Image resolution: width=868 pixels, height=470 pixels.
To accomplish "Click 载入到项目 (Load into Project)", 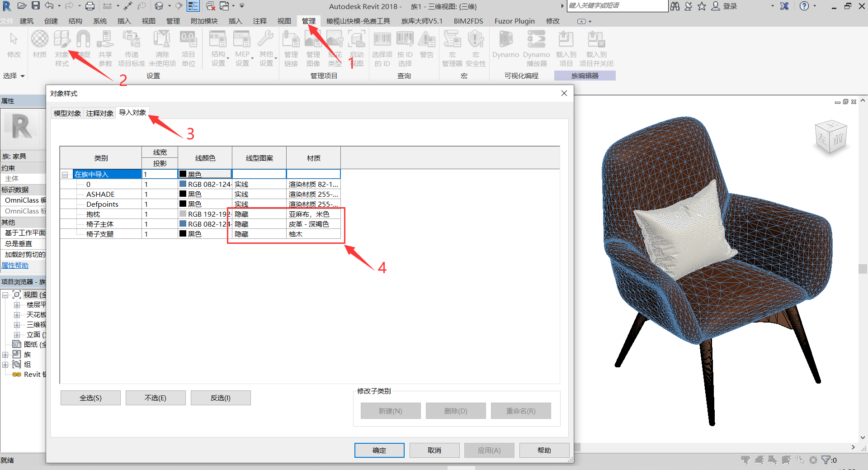I will coord(566,47).
